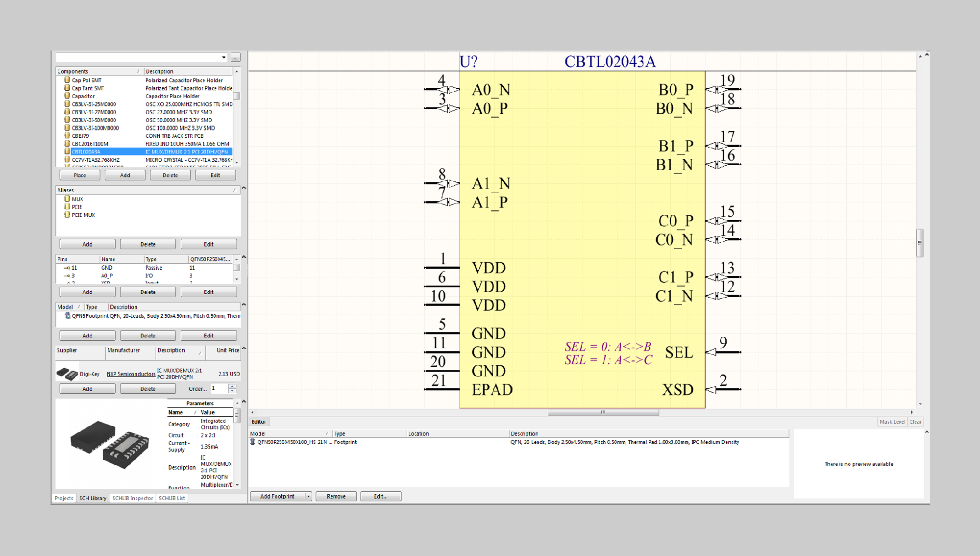Click Digi-Key supplier part thumbnail
This screenshot has height=556, width=980.
(x=67, y=374)
